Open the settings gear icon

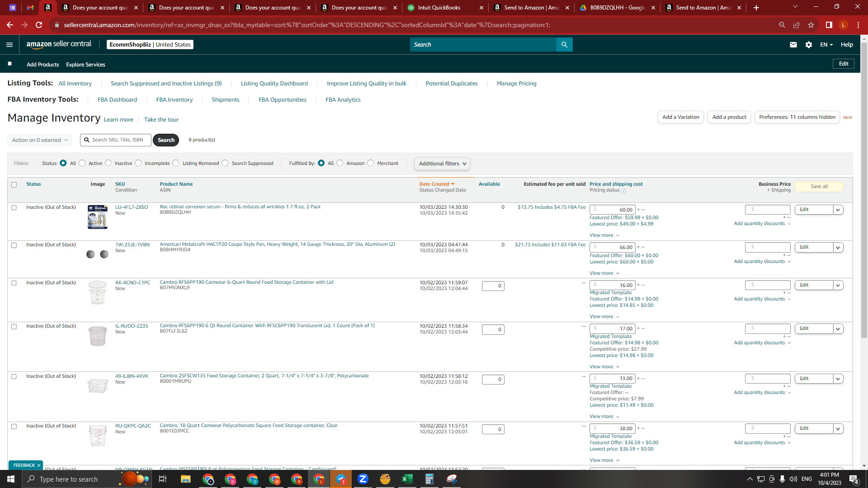pos(809,44)
